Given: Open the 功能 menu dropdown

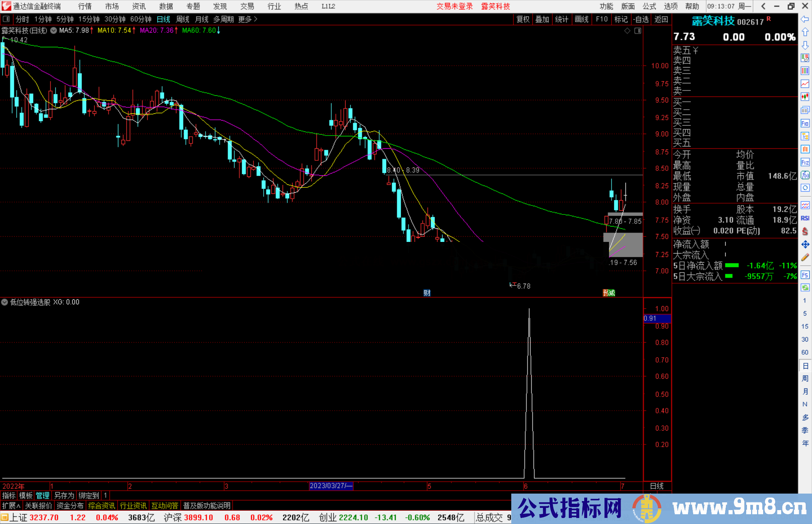Looking at the screenshot, I should [606, 6].
